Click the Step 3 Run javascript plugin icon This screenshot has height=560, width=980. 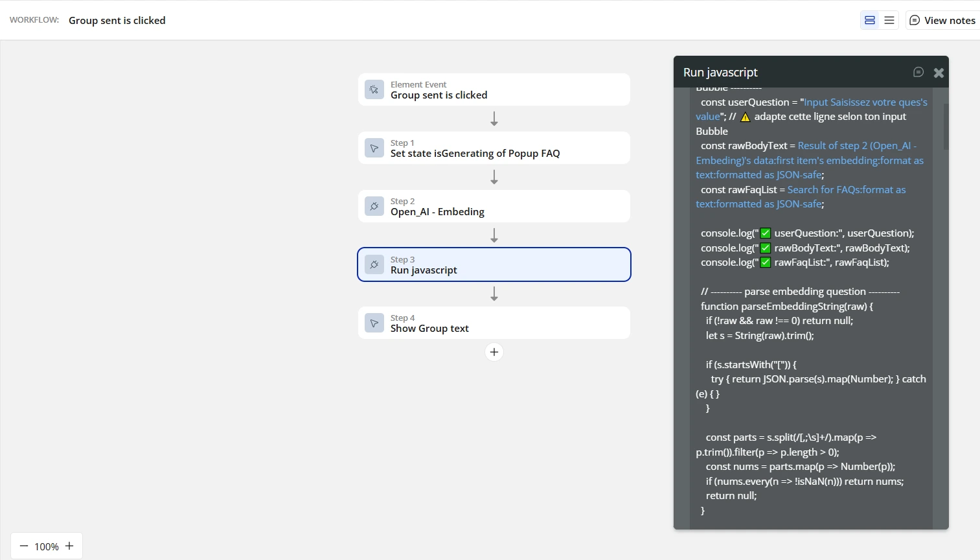tap(374, 264)
